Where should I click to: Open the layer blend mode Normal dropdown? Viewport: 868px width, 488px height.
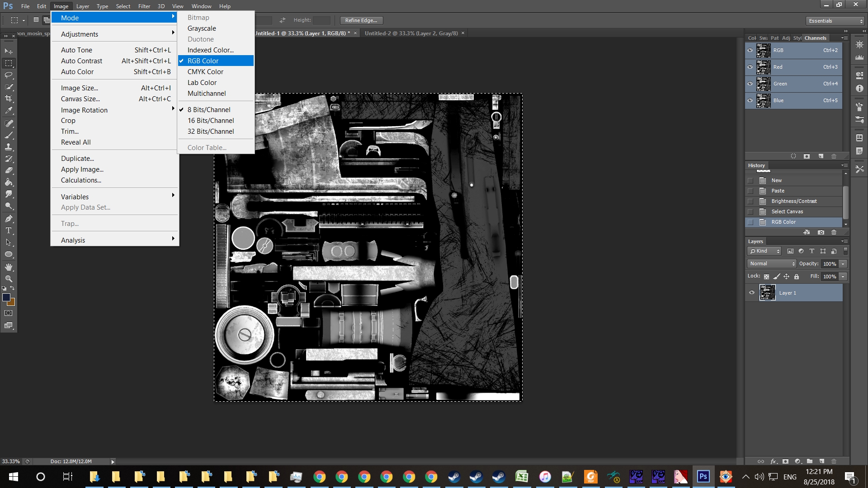pos(772,264)
